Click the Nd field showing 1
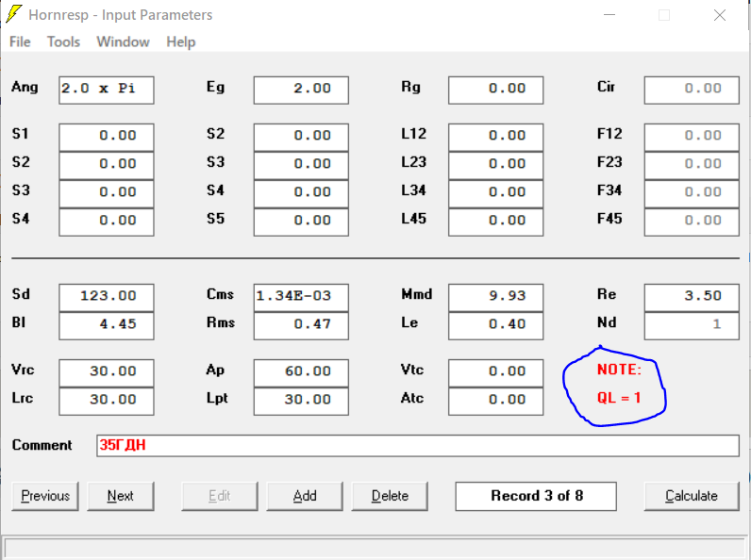Viewport: 751px width, 560px height. pyautogui.click(x=692, y=326)
